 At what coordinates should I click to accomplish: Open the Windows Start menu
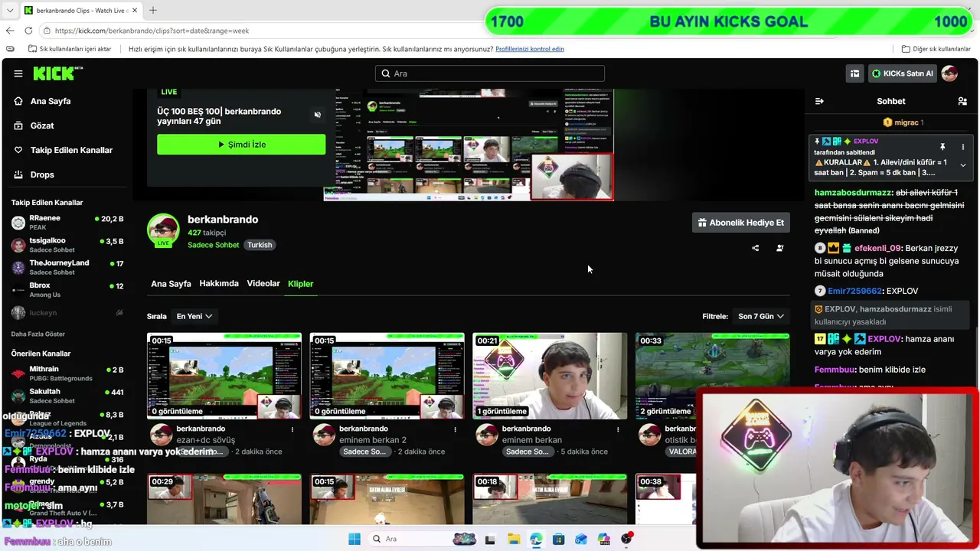point(354,539)
